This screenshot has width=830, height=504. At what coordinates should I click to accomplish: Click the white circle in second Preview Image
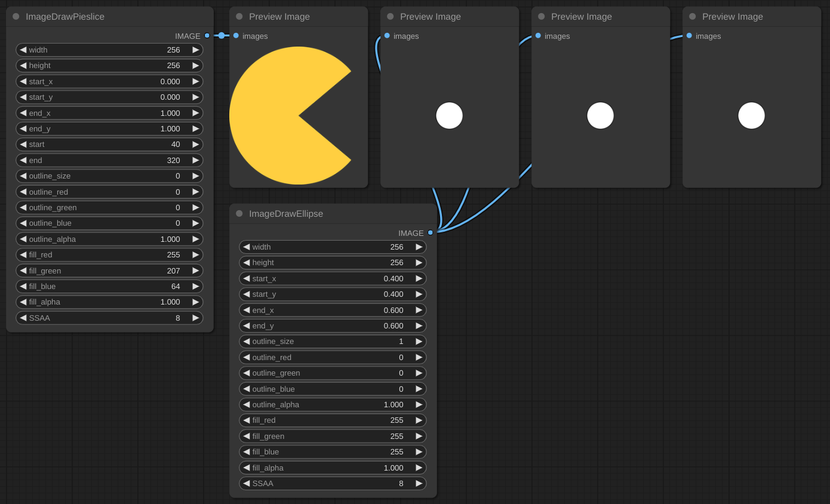click(x=450, y=116)
